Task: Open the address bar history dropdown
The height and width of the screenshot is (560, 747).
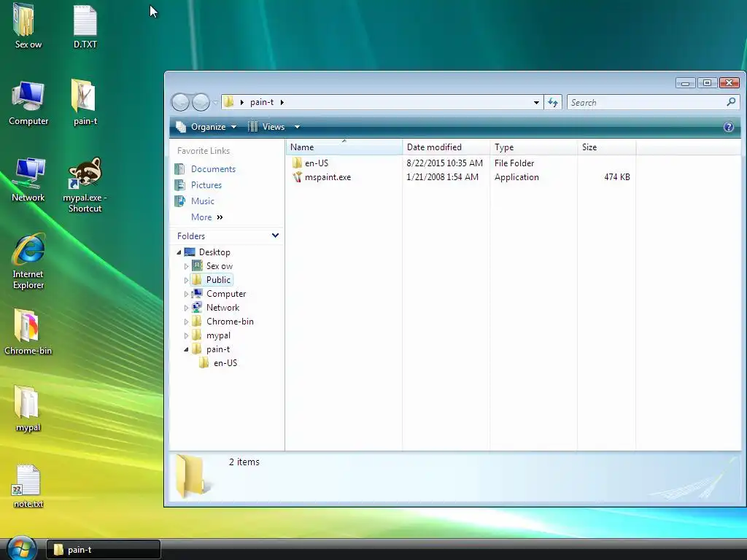Action: (x=536, y=102)
